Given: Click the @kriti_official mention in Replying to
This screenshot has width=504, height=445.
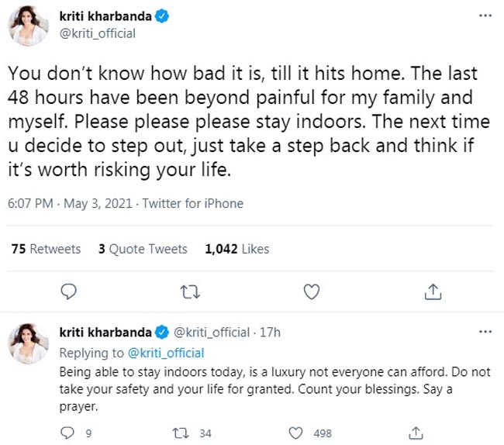Looking at the screenshot, I should coord(165,353).
